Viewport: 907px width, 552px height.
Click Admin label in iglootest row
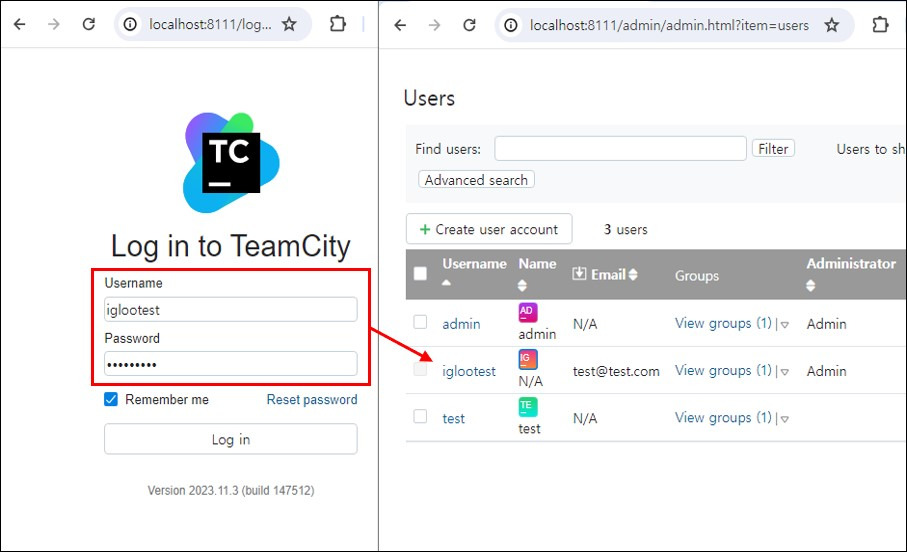coord(827,371)
